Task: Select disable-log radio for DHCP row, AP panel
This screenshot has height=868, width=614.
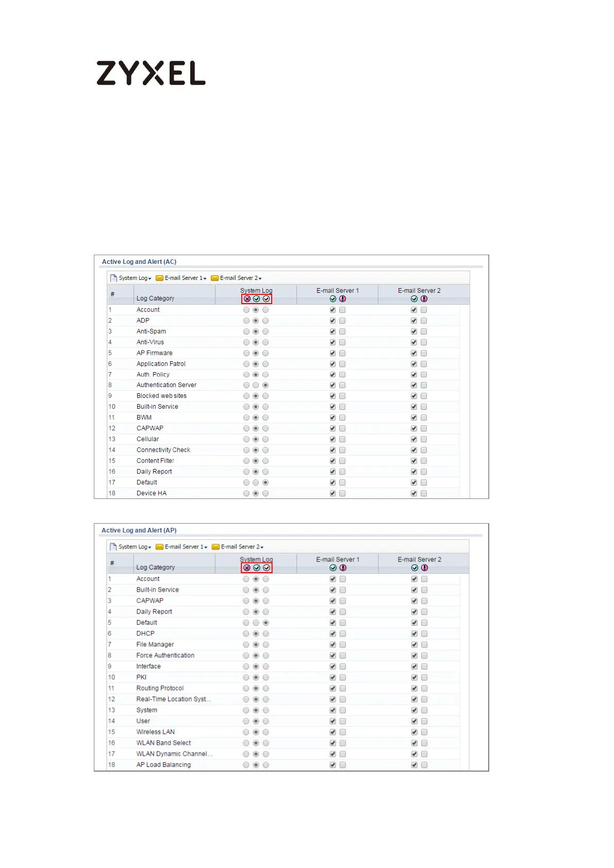Action: pyautogui.click(x=246, y=634)
